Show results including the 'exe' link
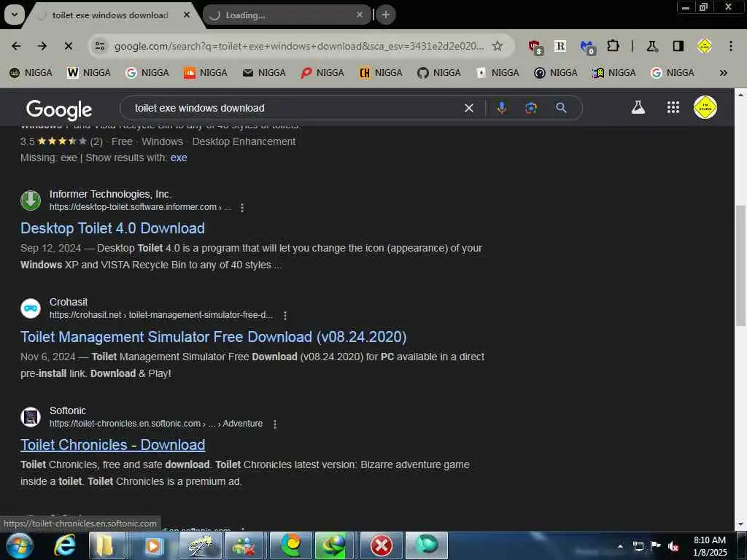The width and height of the screenshot is (747, 560). (179, 157)
